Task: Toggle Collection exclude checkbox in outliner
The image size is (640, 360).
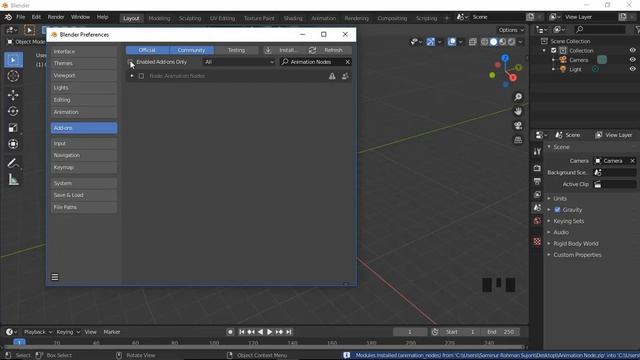Action: [553, 51]
